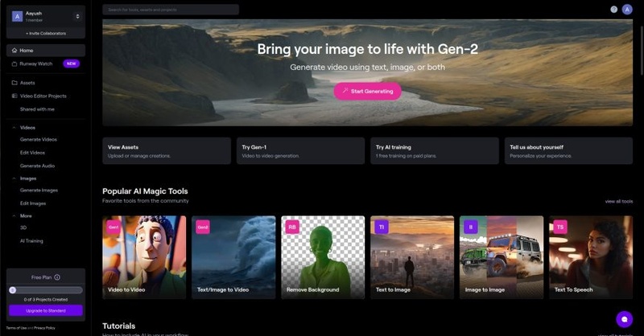Click the Home icon in sidebar
Viewport: 644px width, 336px height.
[14, 50]
